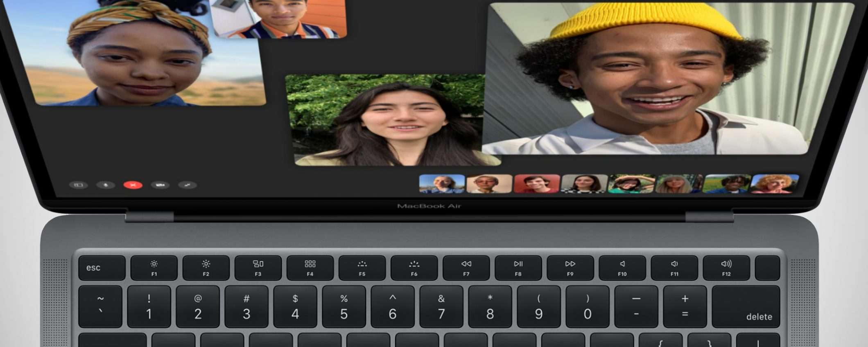Open participant thumbnail of blonde woman with bangs
The image size is (868, 347).
click(x=678, y=184)
